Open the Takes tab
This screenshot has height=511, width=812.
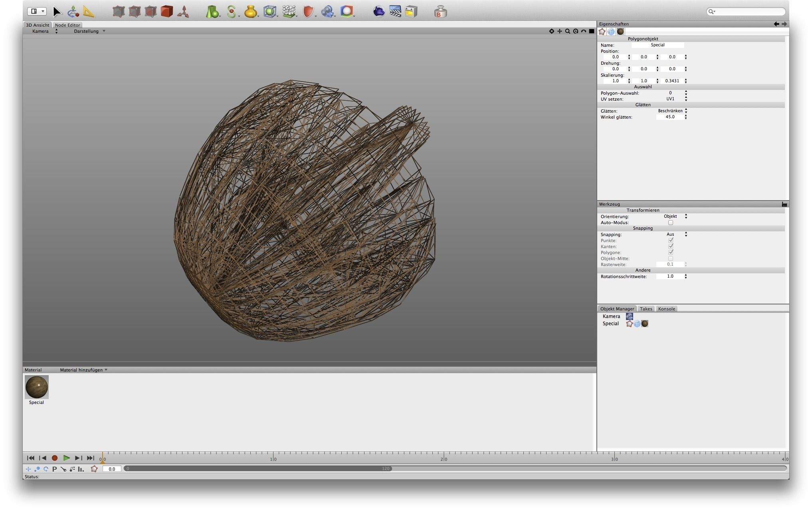pos(646,309)
